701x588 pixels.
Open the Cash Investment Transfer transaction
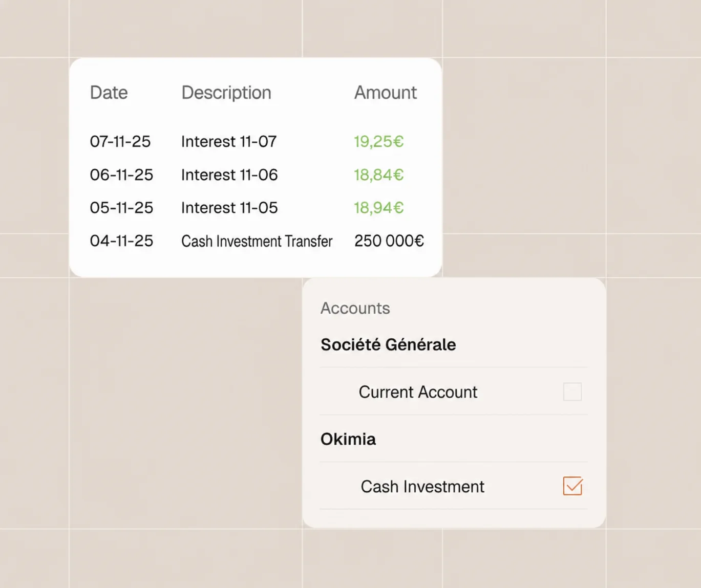257,241
